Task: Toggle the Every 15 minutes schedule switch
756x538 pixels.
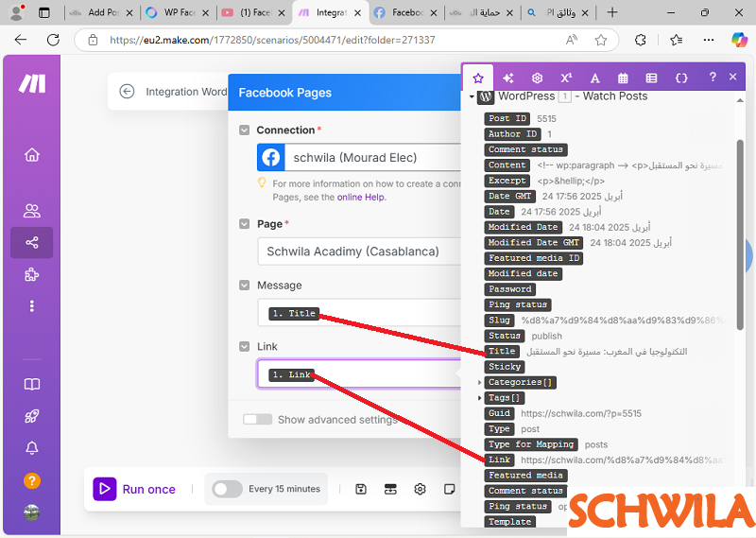Action: click(227, 489)
